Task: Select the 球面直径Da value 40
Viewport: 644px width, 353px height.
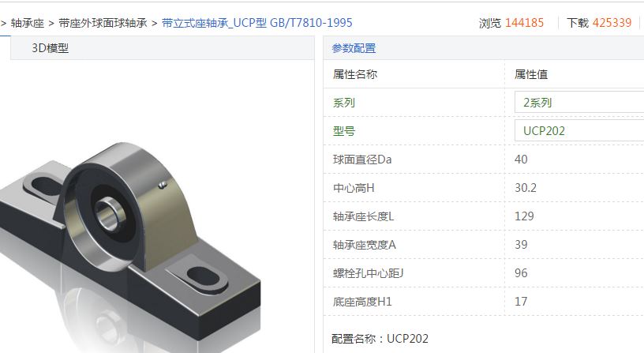Action: pos(521,159)
